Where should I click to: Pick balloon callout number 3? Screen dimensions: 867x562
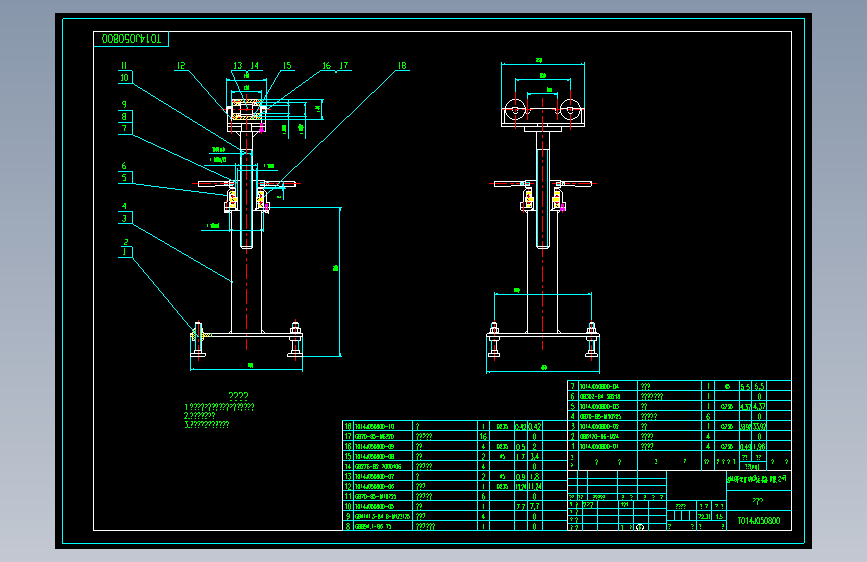[124, 218]
